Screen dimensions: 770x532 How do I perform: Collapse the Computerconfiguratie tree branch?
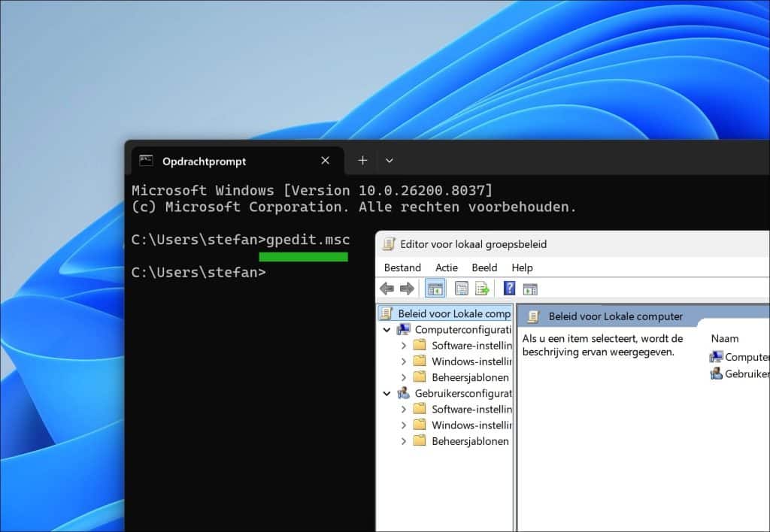[387, 330]
